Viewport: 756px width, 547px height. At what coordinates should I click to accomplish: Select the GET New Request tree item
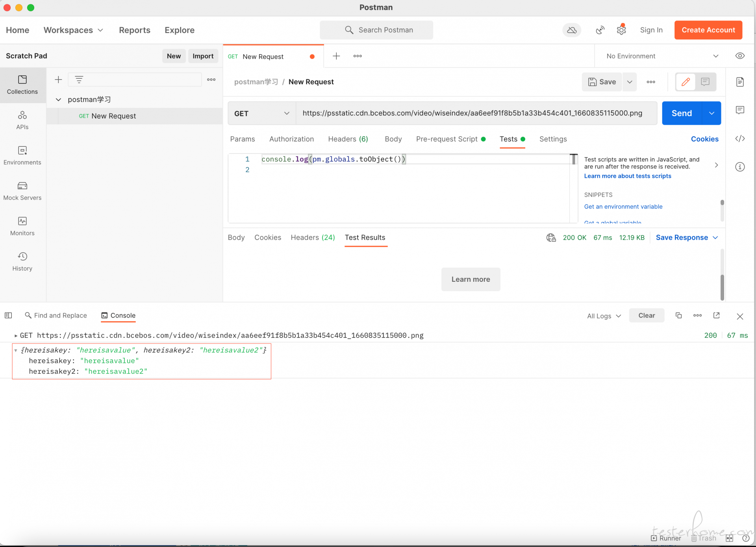[x=135, y=116]
